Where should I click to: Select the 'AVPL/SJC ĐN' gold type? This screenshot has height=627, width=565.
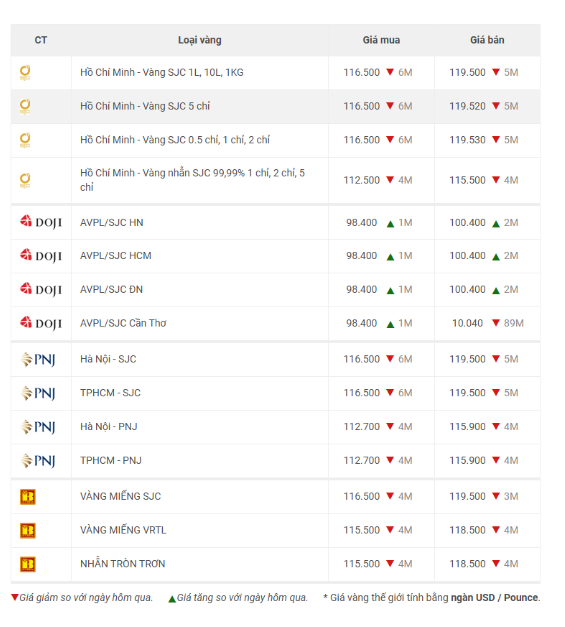pyautogui.click(x=111, y=289)
